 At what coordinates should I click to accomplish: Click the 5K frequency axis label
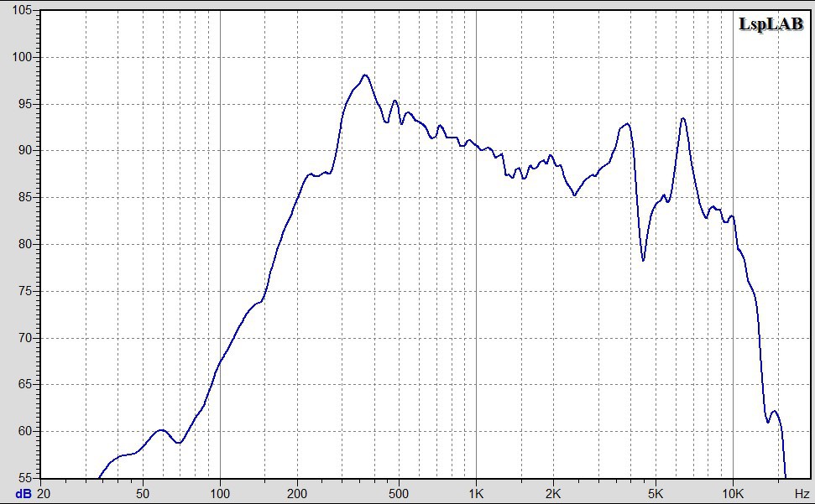[x=656, y=494]
